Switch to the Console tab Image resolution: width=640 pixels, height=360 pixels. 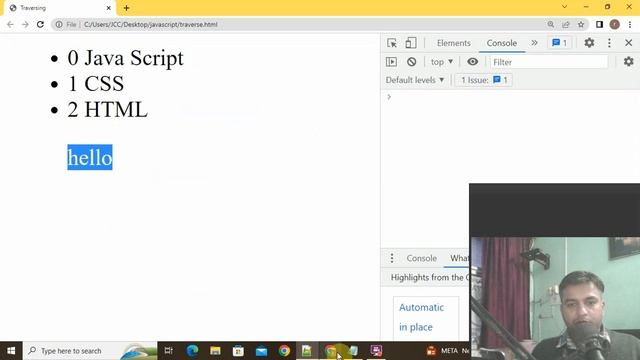point(502,43)
